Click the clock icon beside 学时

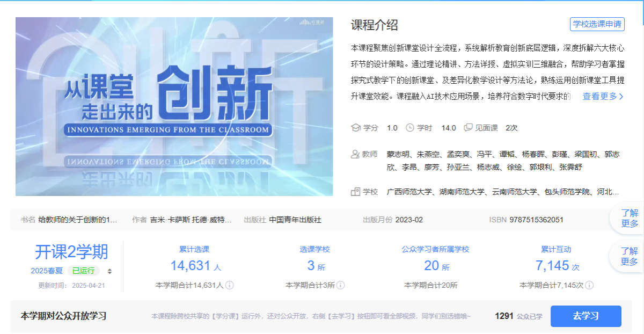pyautogui.click(x=410, y=128)
